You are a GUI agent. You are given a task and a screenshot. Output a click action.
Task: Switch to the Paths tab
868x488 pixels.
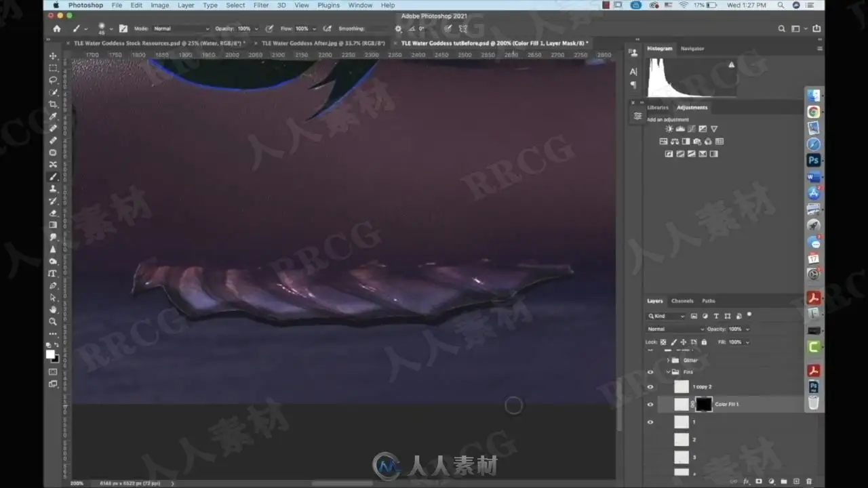pyautogui.click(x=708, y=301)
